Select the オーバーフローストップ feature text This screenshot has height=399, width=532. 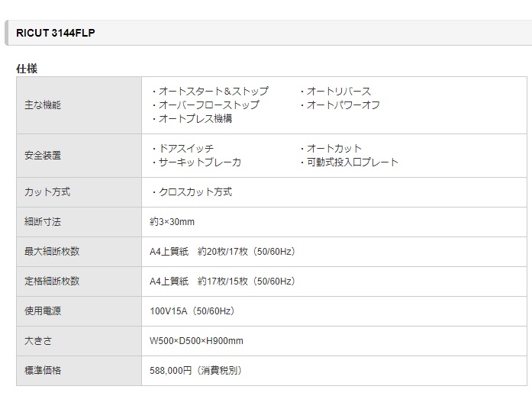click(205, 105)
